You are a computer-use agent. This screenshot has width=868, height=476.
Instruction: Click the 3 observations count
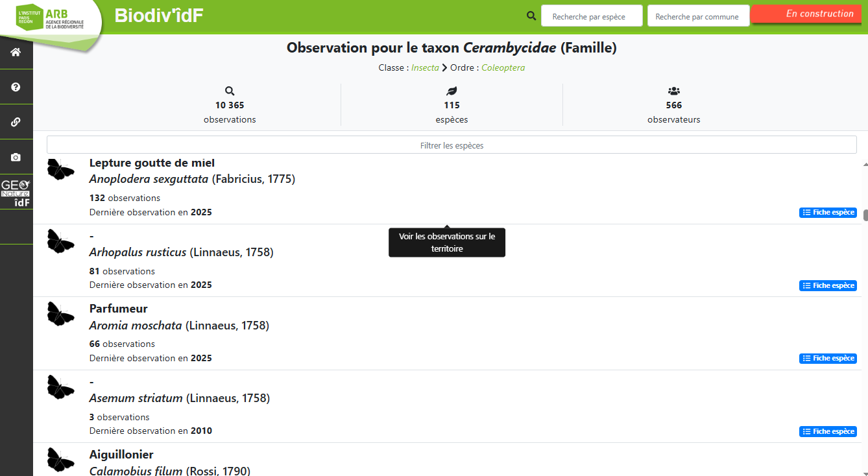[x=119, y=417]
